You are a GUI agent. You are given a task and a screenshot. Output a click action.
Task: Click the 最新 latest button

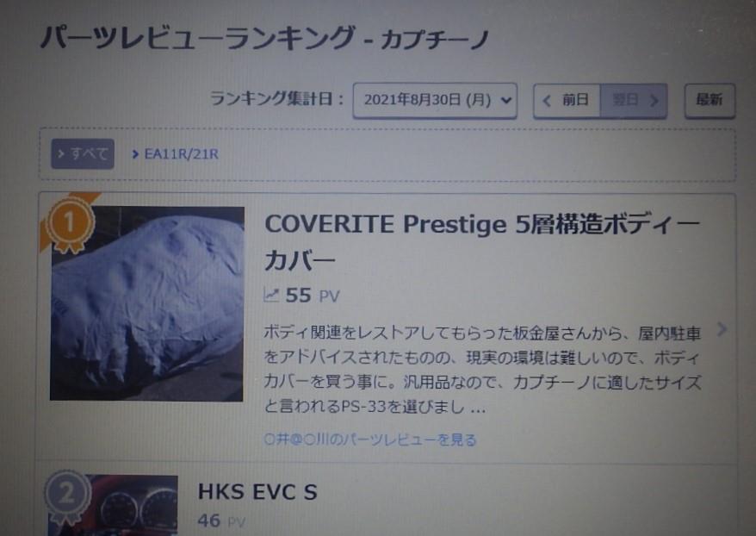pyautogui.click(x=710, y=100)
